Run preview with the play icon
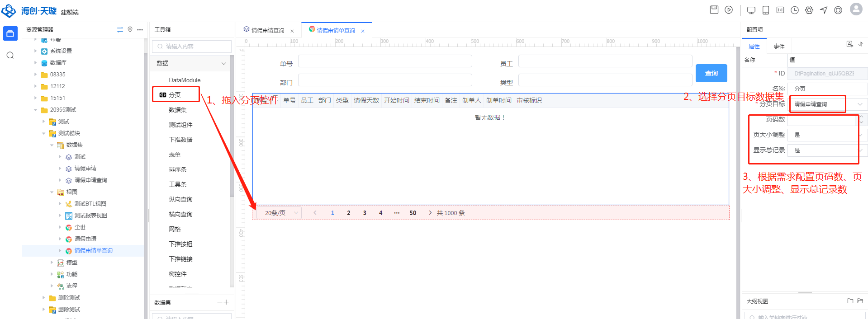The height and width of the screenshot is (319, 868). [x=728, y=10]
